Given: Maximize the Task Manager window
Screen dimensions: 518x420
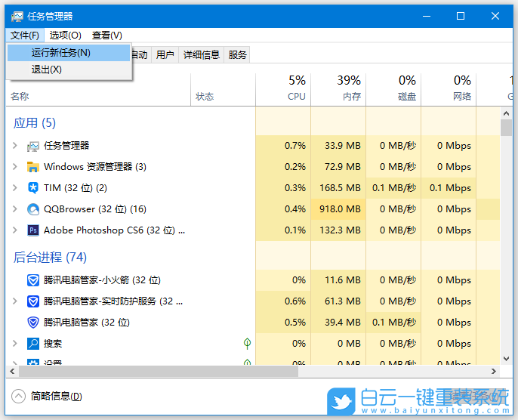Looking at the screenshot, I should 461,16.
